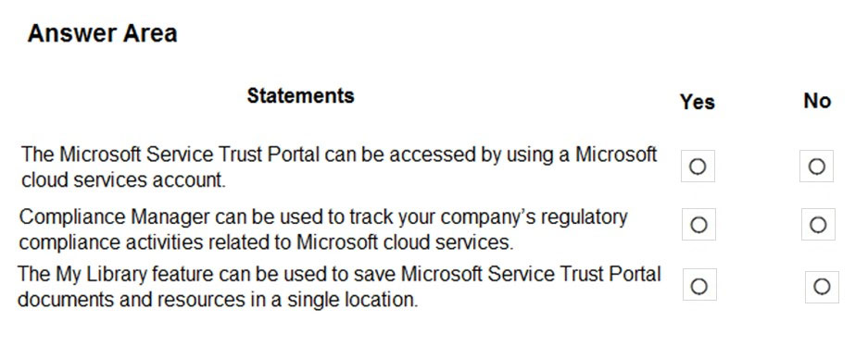Image resolution: width=868 pixels, height=346 pixels.
Task: Select No for the Service Trust Portal access statement
Action: pyautogui.click(x=816, y=166)
